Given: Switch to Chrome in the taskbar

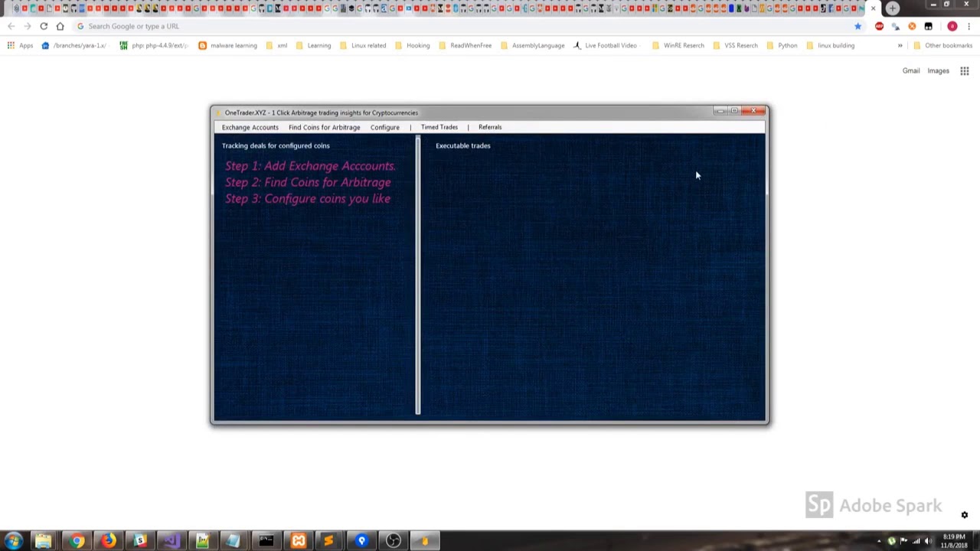Looking at the screenshot, I should tap(77, 541).
